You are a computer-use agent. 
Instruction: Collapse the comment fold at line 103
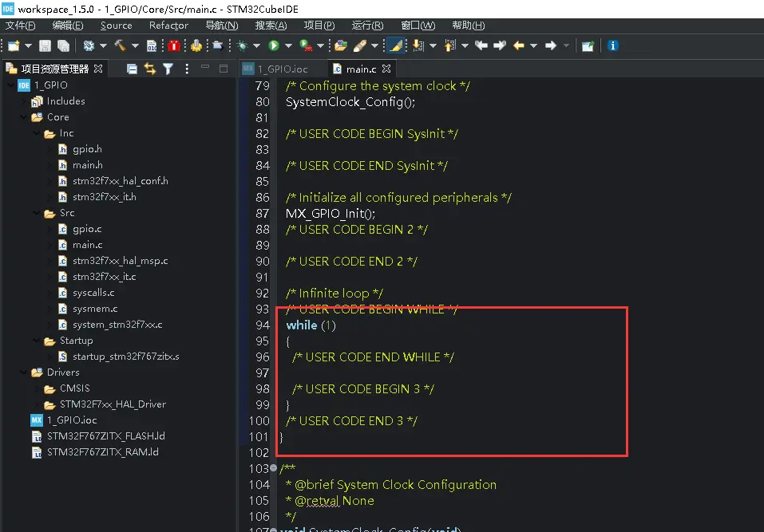(x=273, y=467)
